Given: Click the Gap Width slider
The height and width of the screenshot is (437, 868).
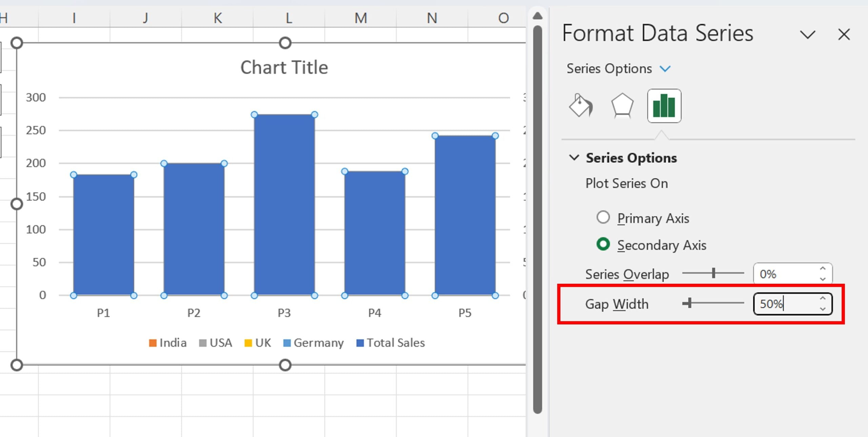Looking at the screenshot, I should pos(713,303).
